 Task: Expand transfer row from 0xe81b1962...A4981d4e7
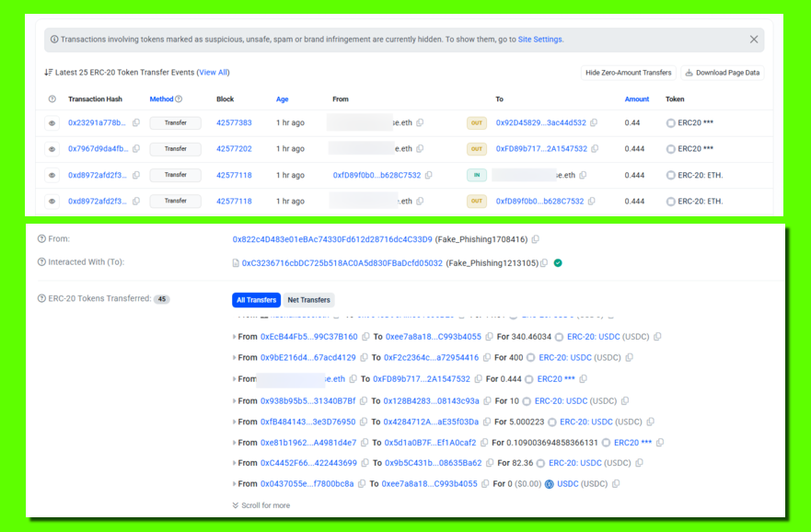234,443
